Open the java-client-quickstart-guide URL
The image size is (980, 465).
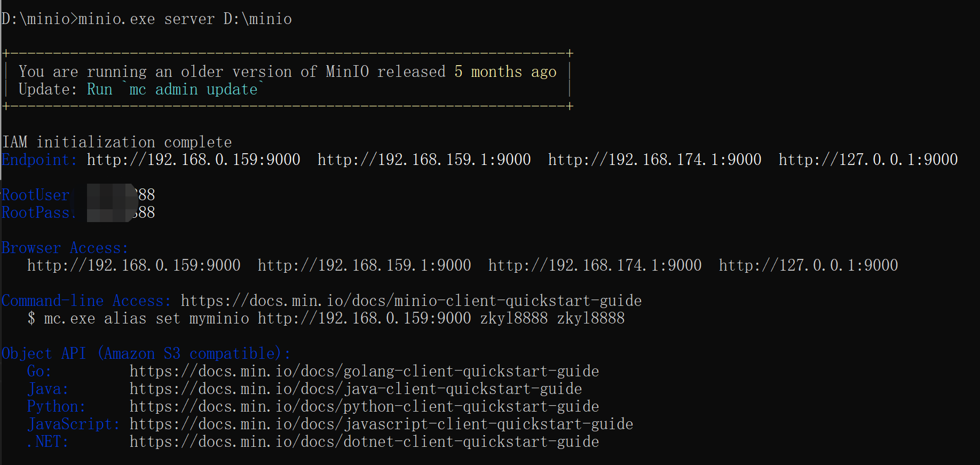[356, 389]
